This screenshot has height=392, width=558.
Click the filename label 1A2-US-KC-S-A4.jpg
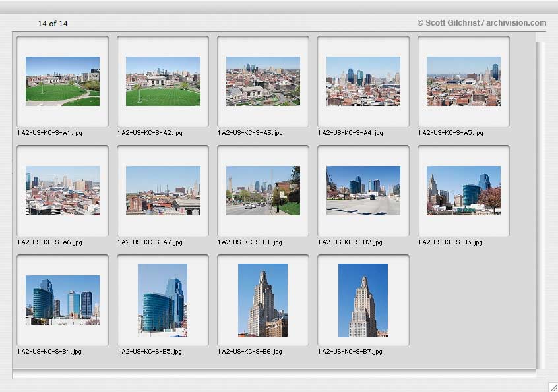coord(350,133)
